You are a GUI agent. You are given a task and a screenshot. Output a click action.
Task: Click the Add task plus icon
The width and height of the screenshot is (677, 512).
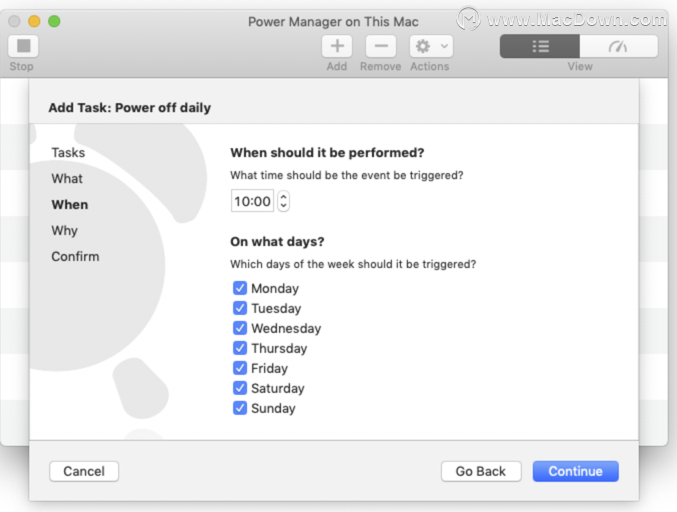(337, 46)
